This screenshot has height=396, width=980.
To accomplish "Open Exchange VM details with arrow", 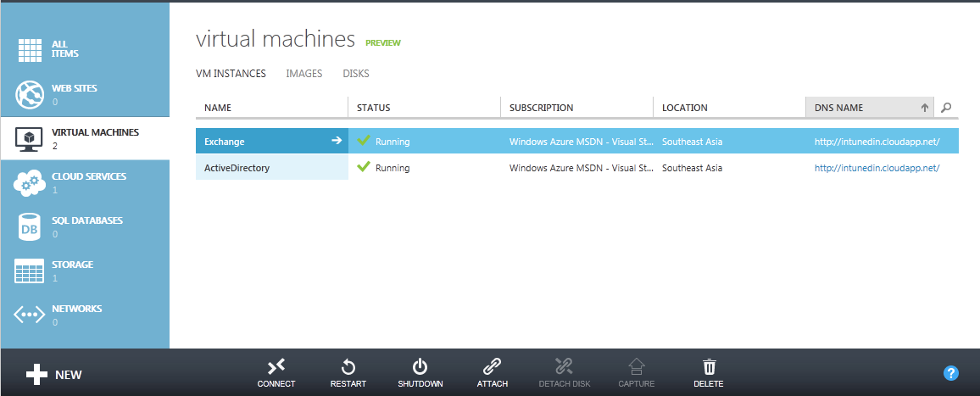I will pos(336,142).
